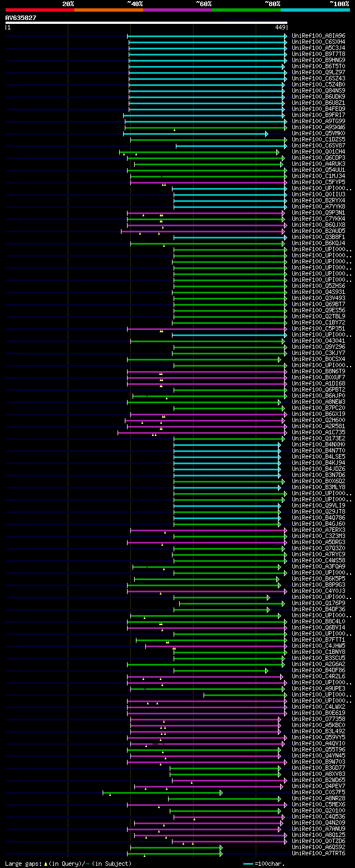Viewport: 355px width, 868px height.
Task: Click the cyan =100char. scale marker
Action: 248,864
